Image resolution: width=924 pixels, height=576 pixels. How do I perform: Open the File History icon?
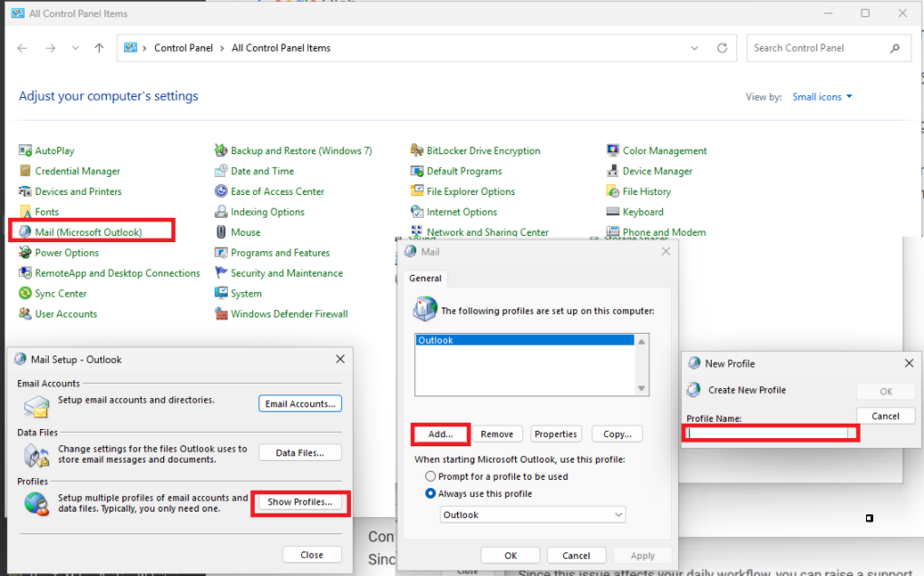pyautogui.click(x=613, y=191)
